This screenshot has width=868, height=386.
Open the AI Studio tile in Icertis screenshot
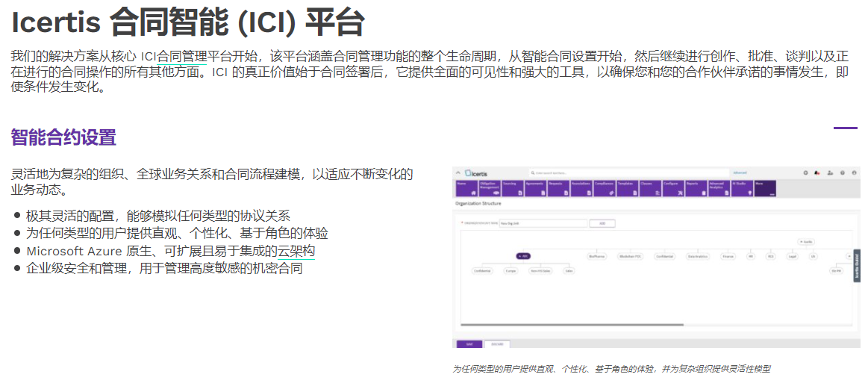pyautogui.click(x=743, y=188)
